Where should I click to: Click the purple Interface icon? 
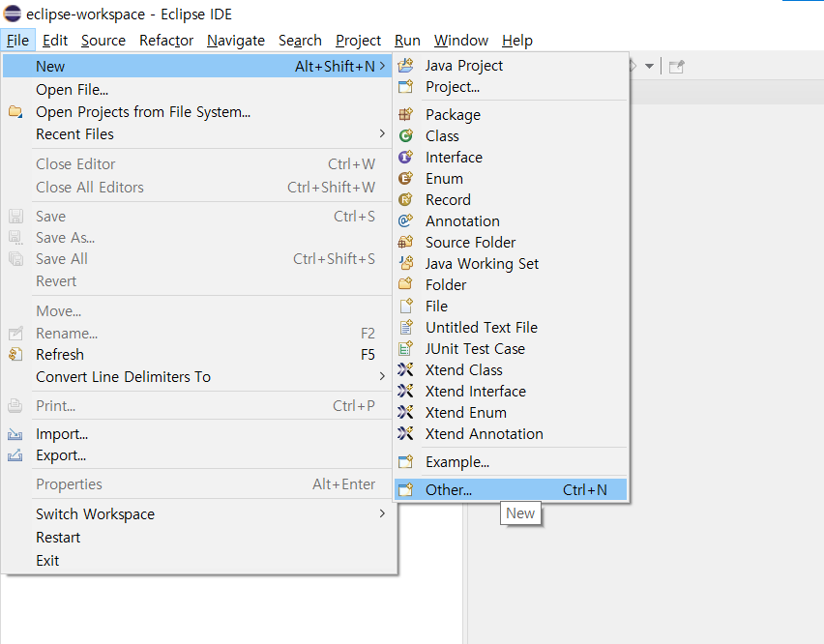pyautogui.click(x=405, y=157)
